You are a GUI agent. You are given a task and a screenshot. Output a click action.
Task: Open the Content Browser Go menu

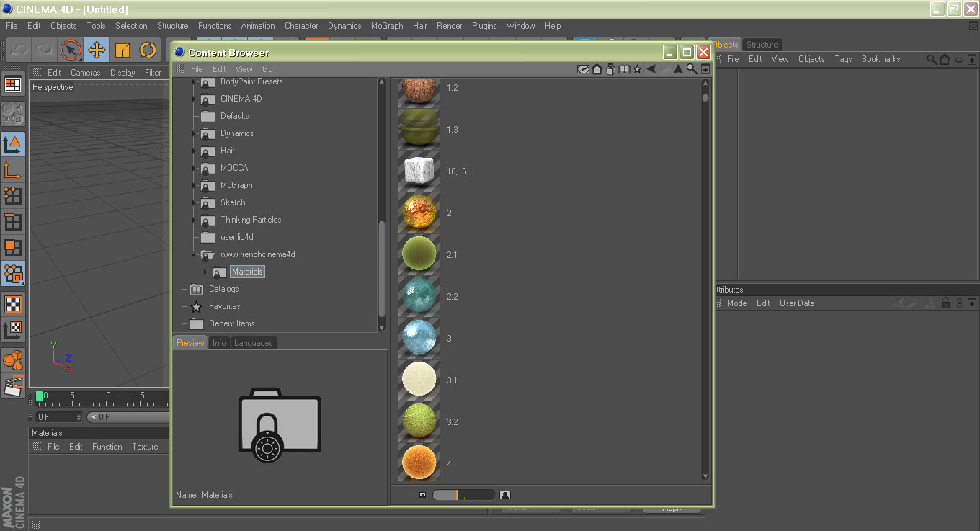click(x=267, y=69)
